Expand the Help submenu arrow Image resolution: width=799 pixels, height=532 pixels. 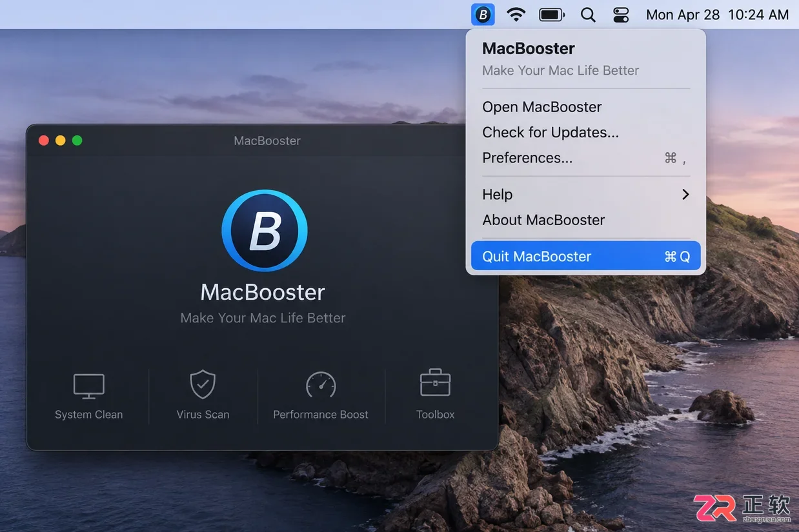[685, 194]
